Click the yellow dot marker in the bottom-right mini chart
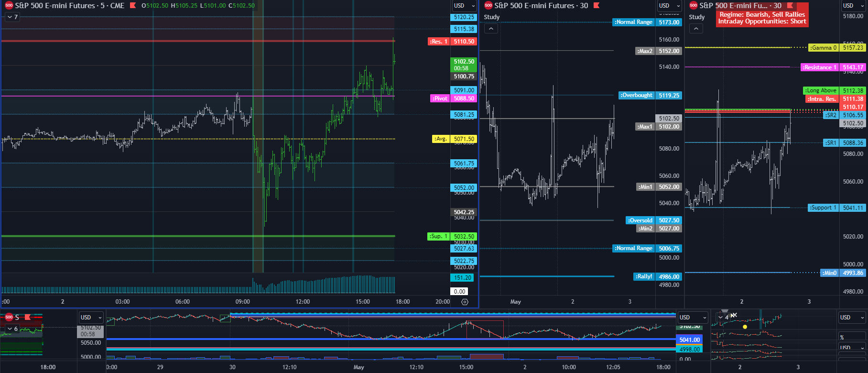868x373 pixels. point(745,327)
